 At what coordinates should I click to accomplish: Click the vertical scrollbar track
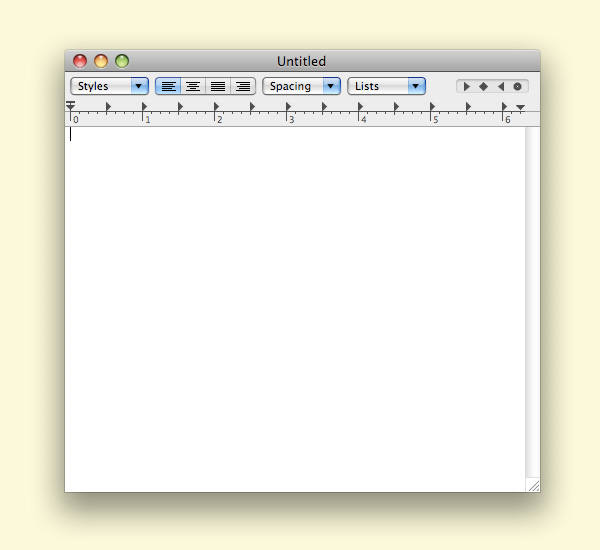click(x=533, y=300)
